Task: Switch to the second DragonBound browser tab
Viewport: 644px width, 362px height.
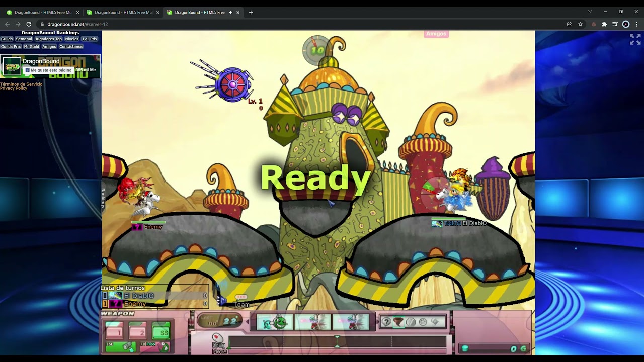Action: (x=122, y=12)
